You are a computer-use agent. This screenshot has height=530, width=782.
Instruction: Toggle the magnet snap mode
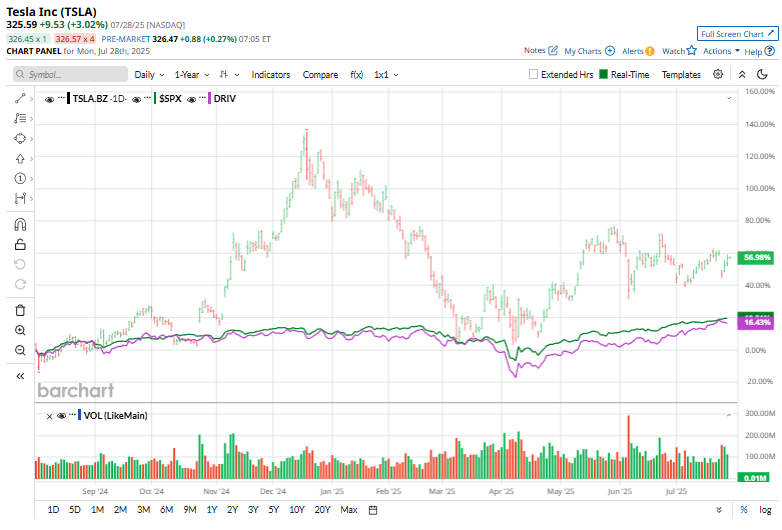coord(20,225)
